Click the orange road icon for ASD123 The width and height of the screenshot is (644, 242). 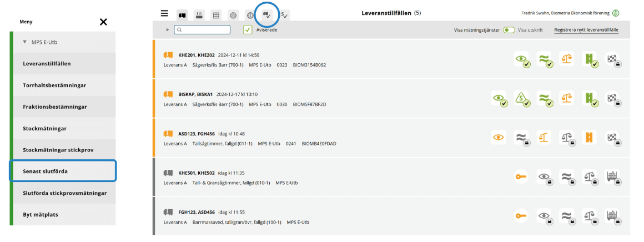pos(590,138)
